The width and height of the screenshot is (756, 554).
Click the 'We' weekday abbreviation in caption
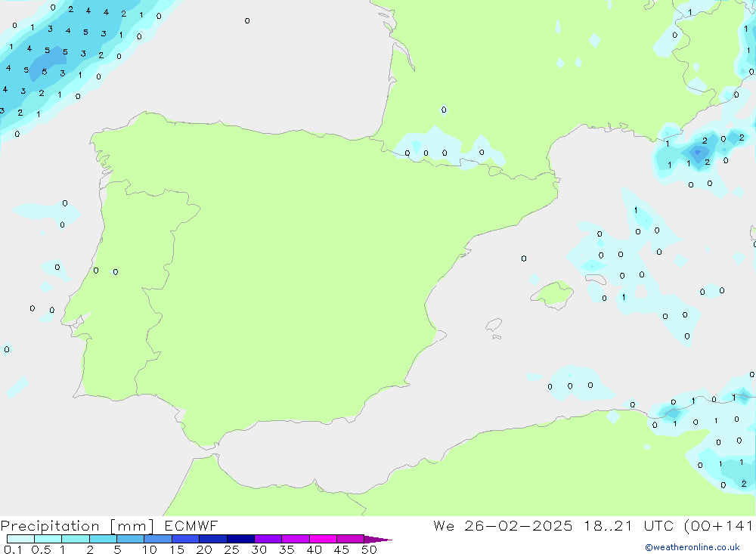[444, 525]
